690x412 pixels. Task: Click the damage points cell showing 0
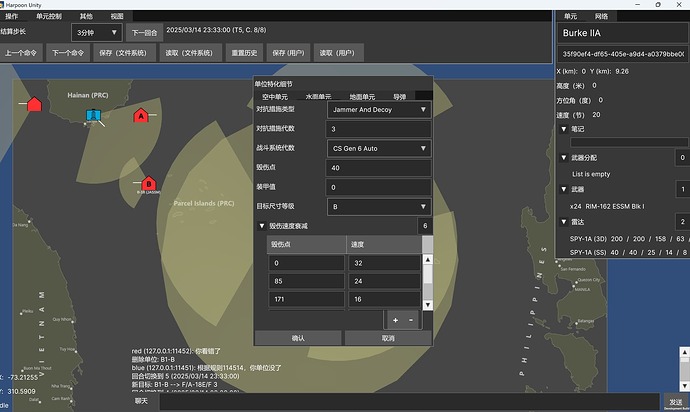[306, 263]
